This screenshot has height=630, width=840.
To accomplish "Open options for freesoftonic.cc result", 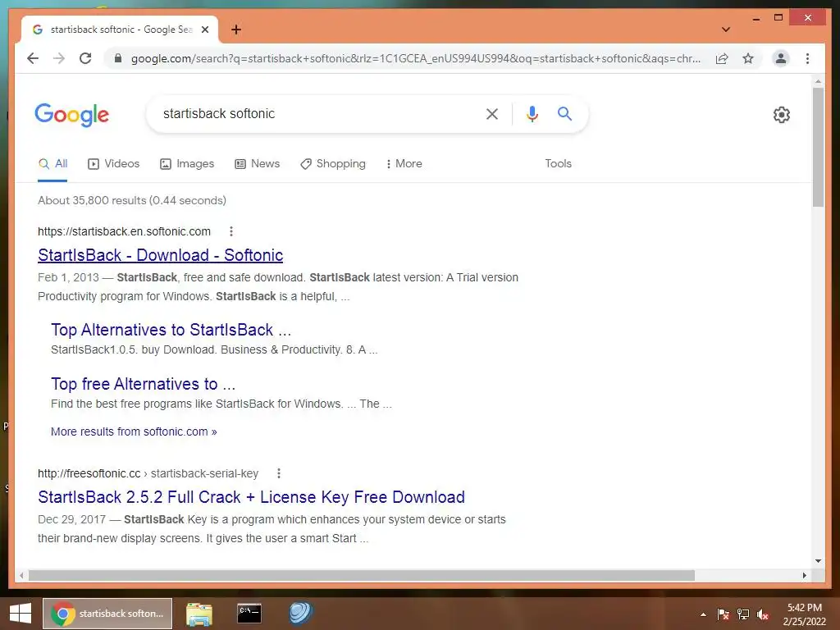I will pyautogui.click(x=279, y=473).
